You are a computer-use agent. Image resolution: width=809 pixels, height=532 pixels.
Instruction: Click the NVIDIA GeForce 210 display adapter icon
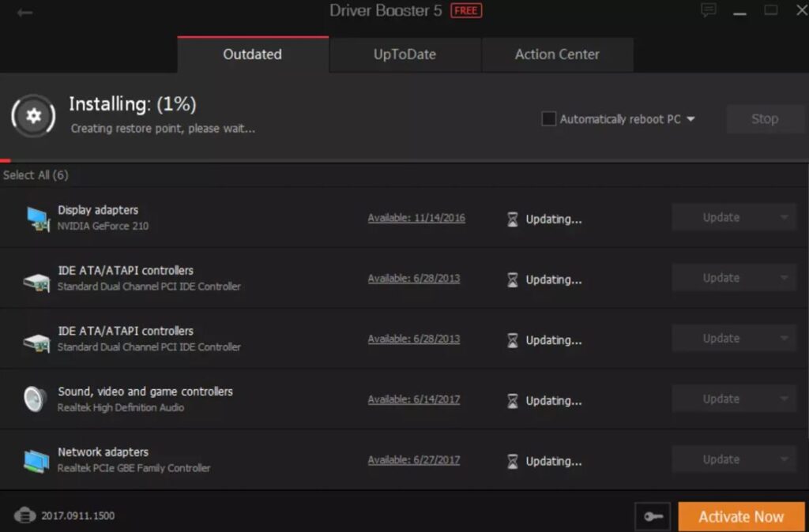(x=37, y=218)
